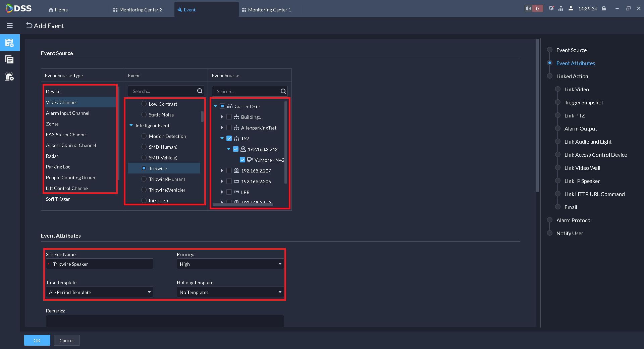Open the alarm settings sidebar icon
Screen dimensions: 644x349
pyautogui.click(x=10, y=77)
